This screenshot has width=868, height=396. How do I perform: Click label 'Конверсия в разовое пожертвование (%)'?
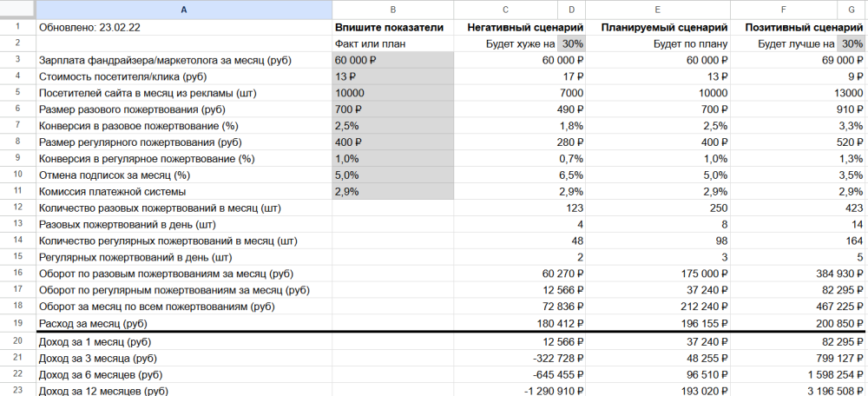(x=138, y=126)
